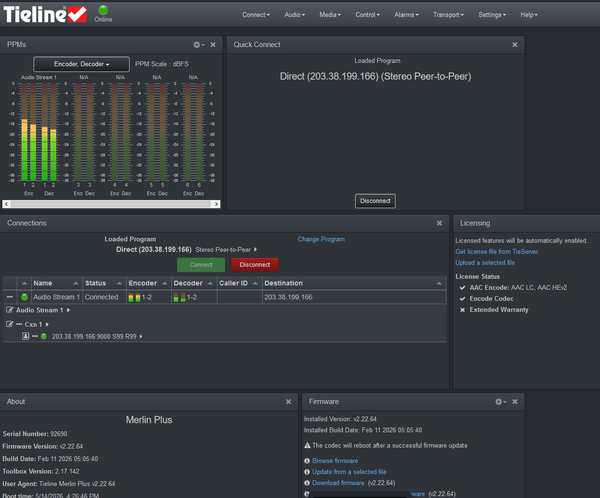
Task: Open the Alarms menu
Action: [406, 15]
